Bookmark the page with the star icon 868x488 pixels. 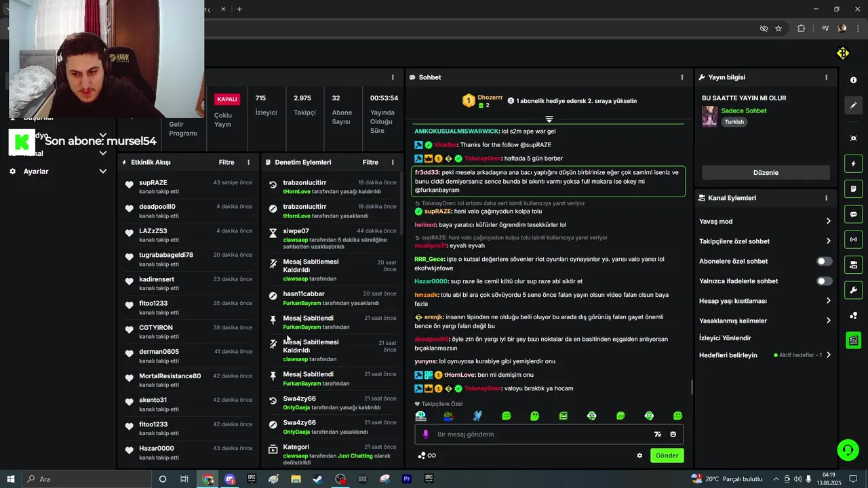click(778, 28)
